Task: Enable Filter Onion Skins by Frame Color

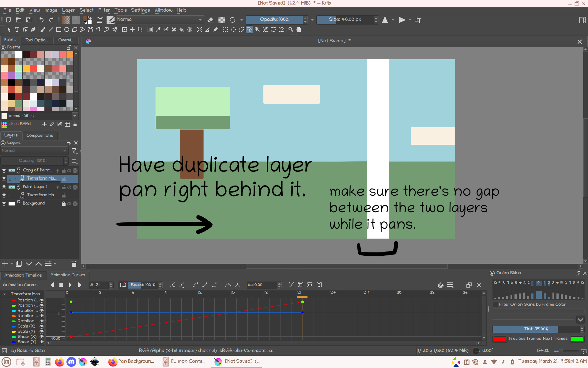Action: [495, 305]
